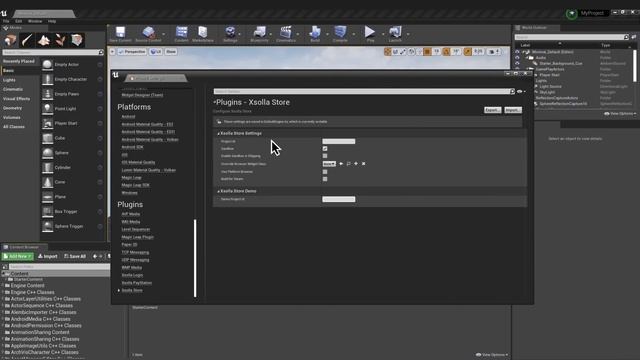This screenshot has width=640, height=360.
Task: Select the Landscape mode mountain icon
Action: (44, 40)
